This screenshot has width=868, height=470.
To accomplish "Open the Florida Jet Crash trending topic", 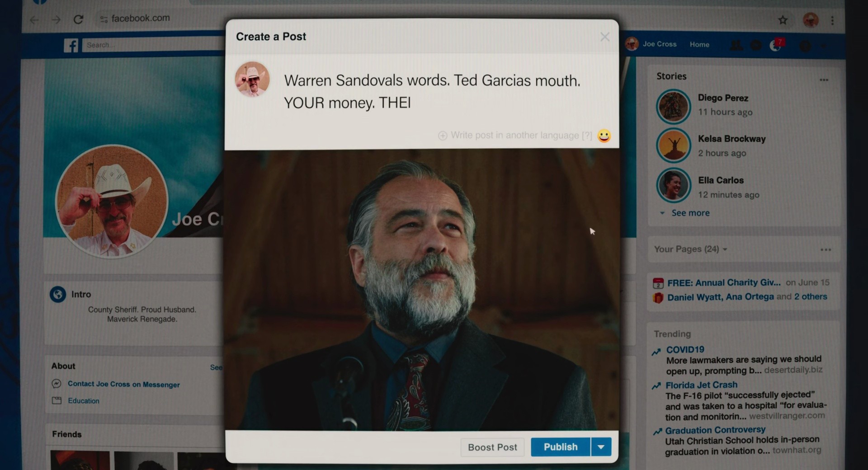I will (x=701, y=385).
